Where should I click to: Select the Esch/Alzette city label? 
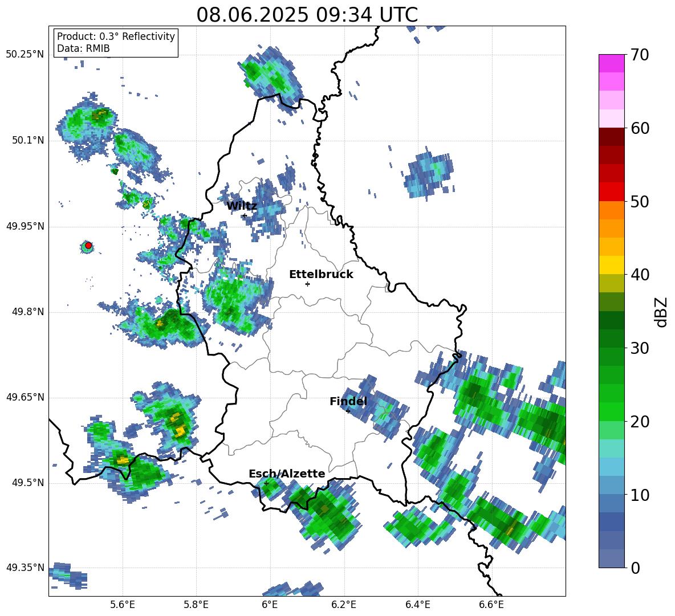287,474
